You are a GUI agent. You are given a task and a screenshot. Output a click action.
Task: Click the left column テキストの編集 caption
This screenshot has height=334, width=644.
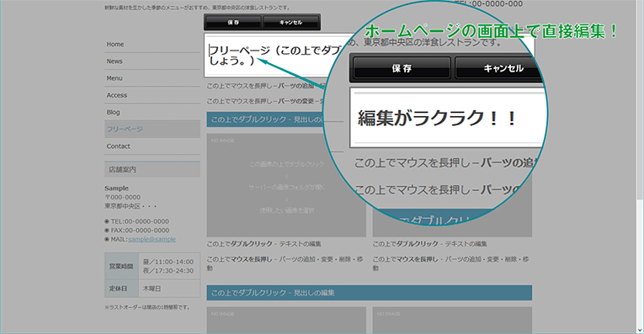click(264, 244)
